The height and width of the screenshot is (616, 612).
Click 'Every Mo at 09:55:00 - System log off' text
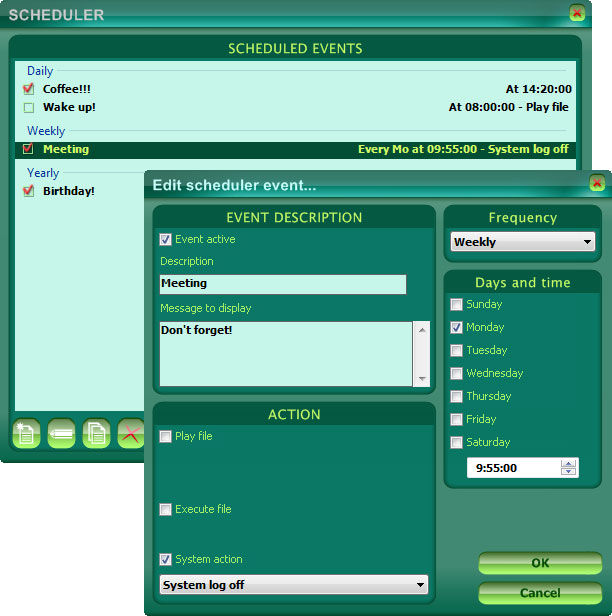(463, 149)
